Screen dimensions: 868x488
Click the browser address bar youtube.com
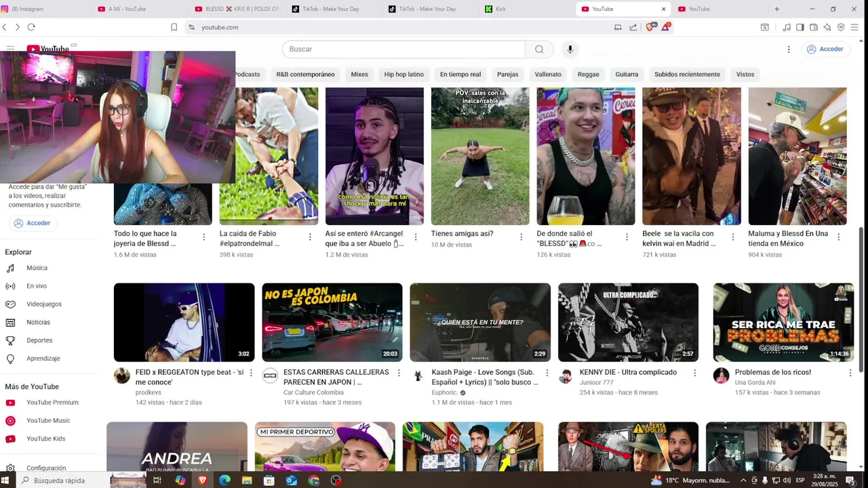point(220,27)
